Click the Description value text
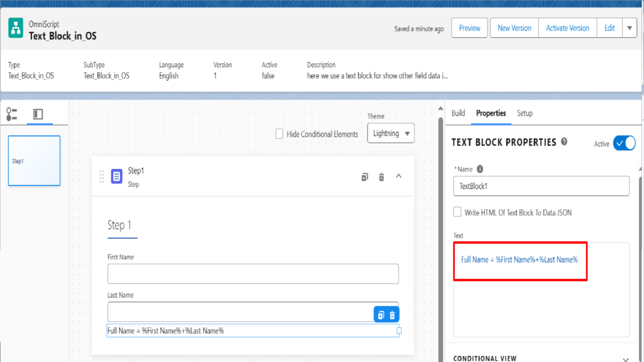The width and height of the screenshot is (644, 362). (377, 75)
